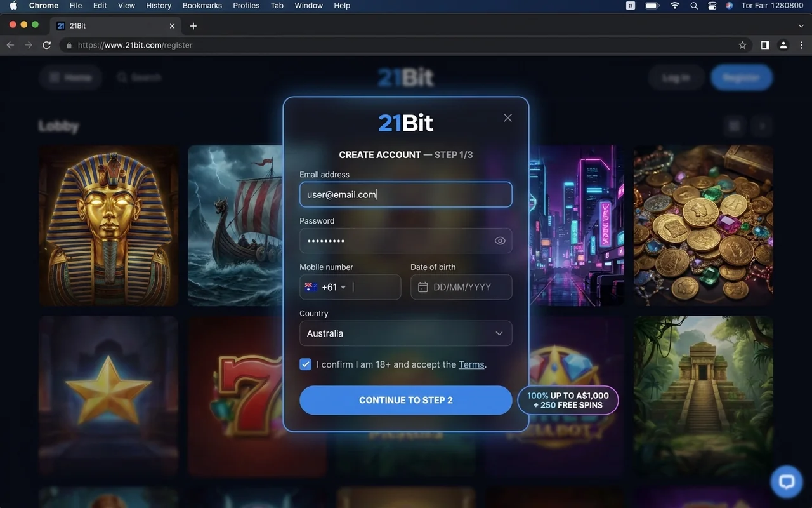Viewport: 812px width, 508px height.
Task: Open the Terms link
Action: point(471,364)
